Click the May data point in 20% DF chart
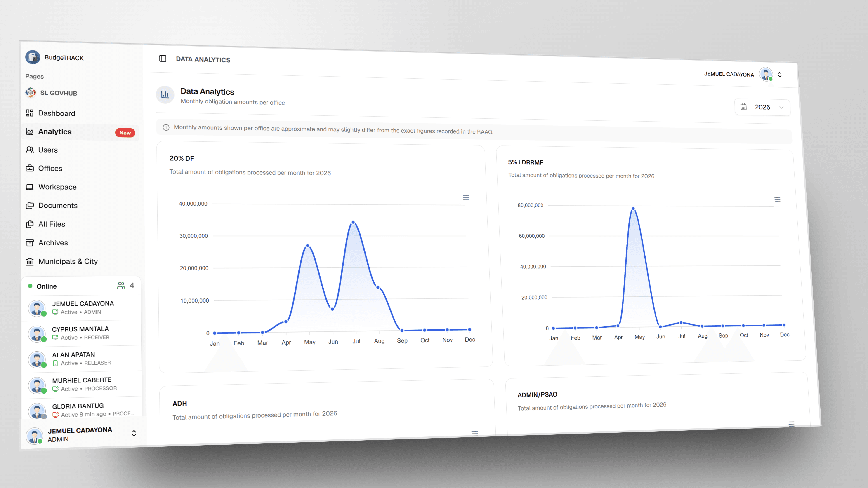 308,246
